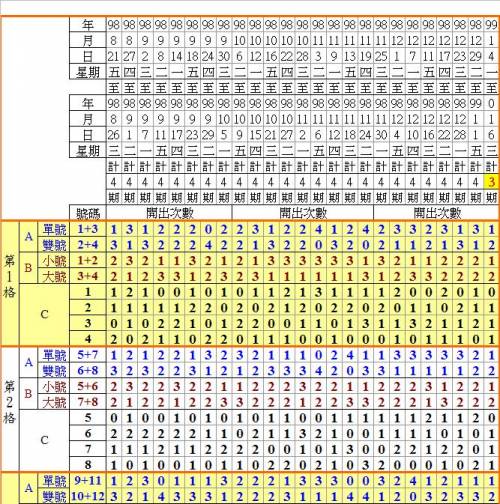Click the C group label in 第1格
The width and height of the screenshot is (500, 504).
[x=44, y=315]
